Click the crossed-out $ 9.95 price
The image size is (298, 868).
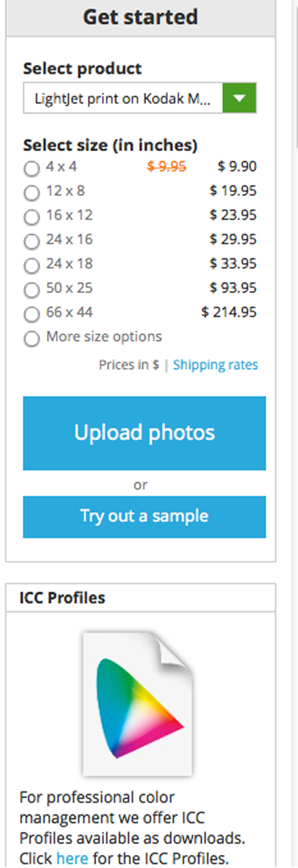(167, 166)
